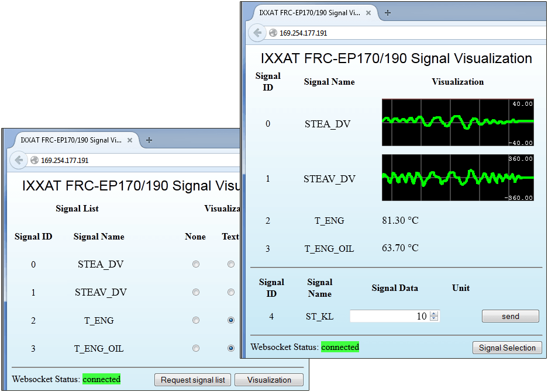This screenshot has width=548, height=392.
Task: Click T_ENG_OIL name in rear window signal list
Action: tap(99, 348)
